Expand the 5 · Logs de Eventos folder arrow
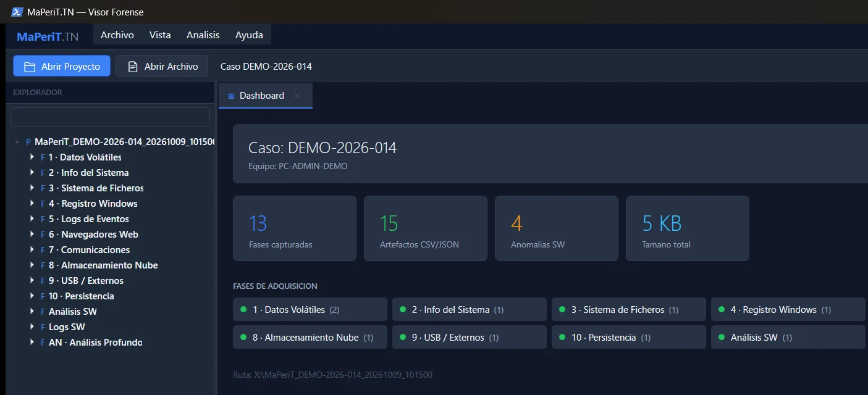Viewport: 868px width, 395px height. (x=32, y=218)
